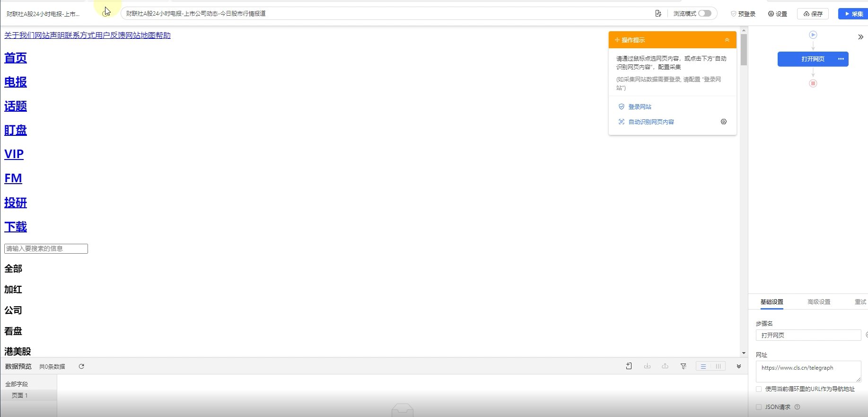Click the 请输入要搜索的信息 search box
The height and width of the screenshot is (417, 868).
(x=46, y=248)
